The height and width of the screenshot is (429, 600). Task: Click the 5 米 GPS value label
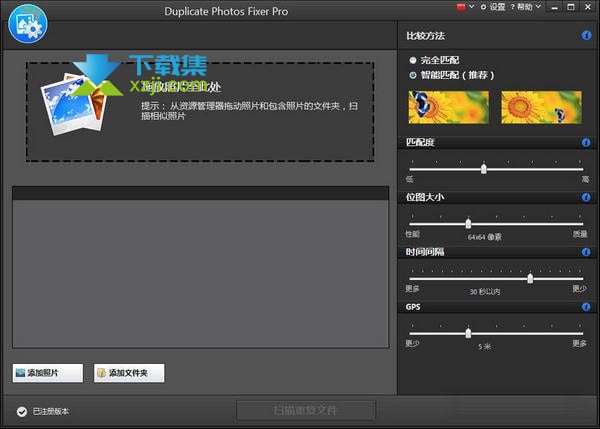(x=484, y=347)
